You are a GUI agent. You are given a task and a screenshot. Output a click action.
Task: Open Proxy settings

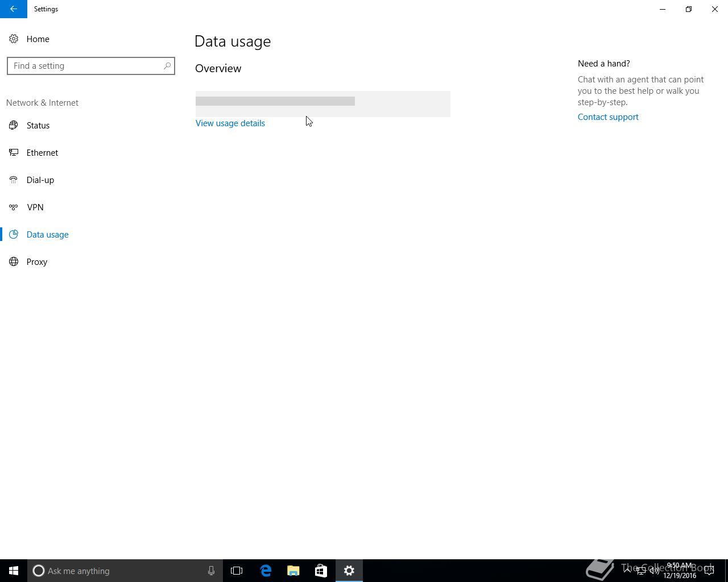[x=37, y=262]
